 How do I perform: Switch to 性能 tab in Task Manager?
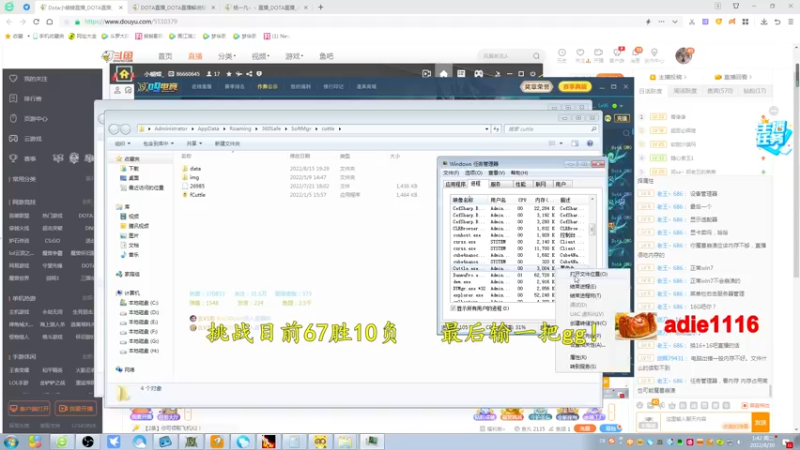click(520, 184)
